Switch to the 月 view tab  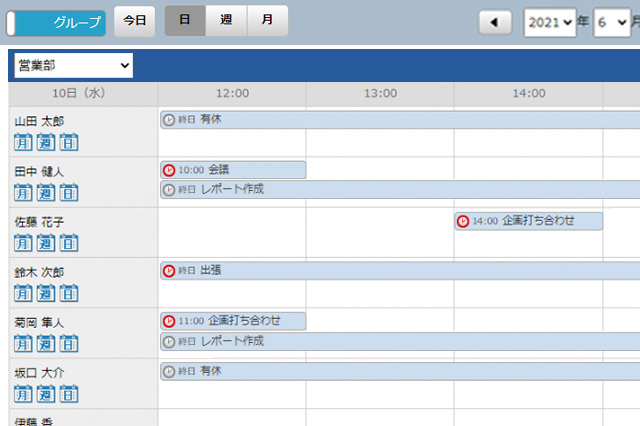tap(267, 21)
